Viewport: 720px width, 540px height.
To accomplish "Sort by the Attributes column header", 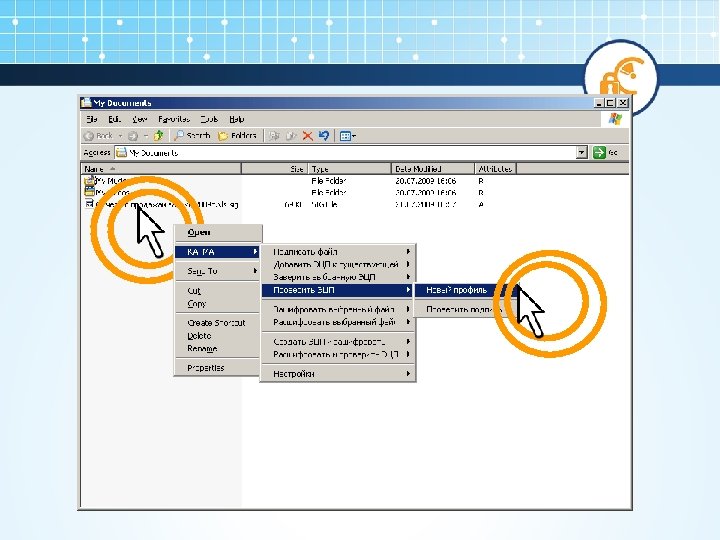I will tap(495, 169).
